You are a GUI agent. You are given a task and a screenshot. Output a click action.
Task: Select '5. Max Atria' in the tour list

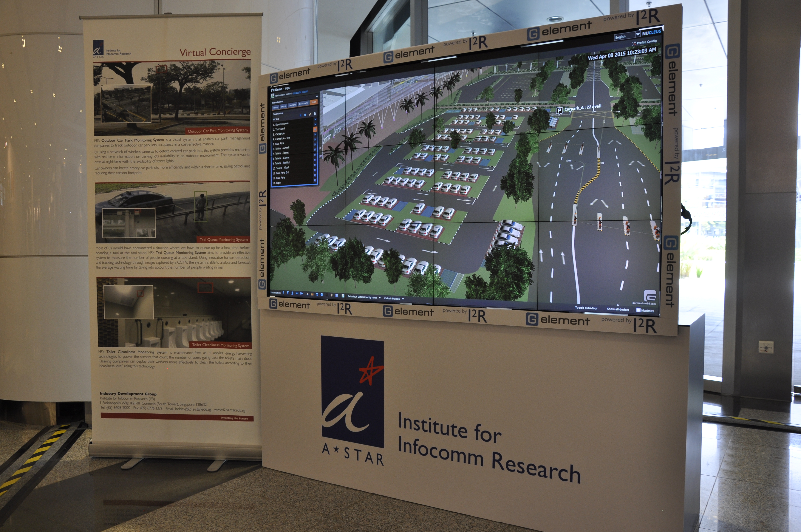279,143
